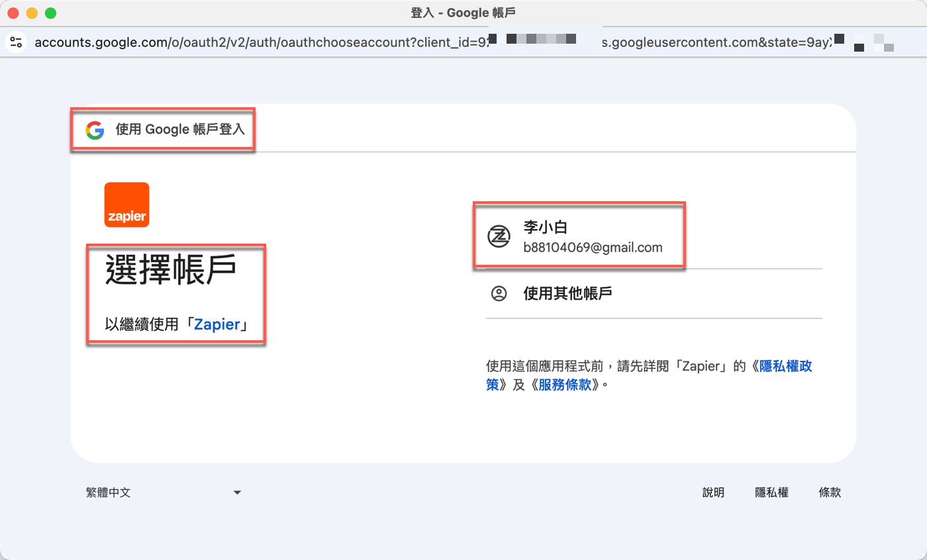Open the 隱私權 footer link

772,492
